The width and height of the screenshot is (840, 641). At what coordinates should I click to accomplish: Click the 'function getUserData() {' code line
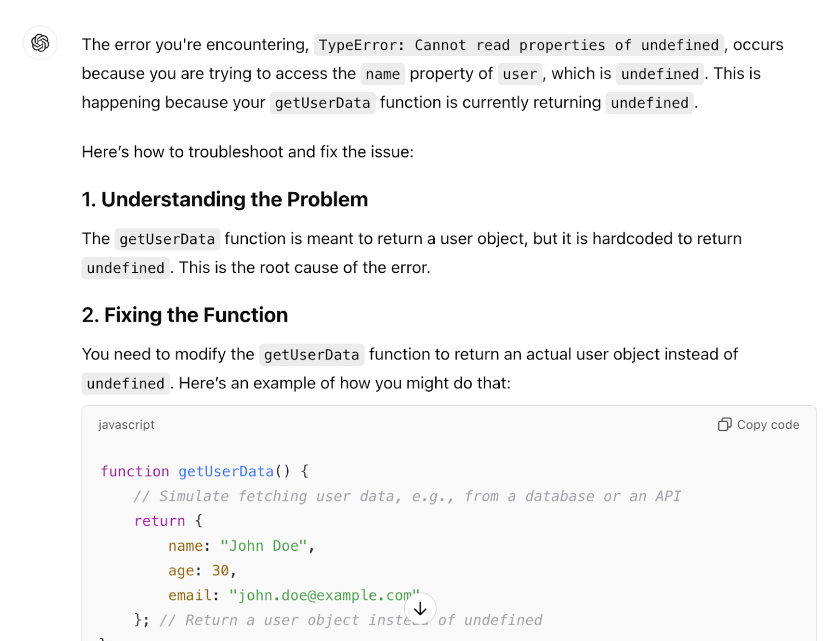[x=205, y=471]
